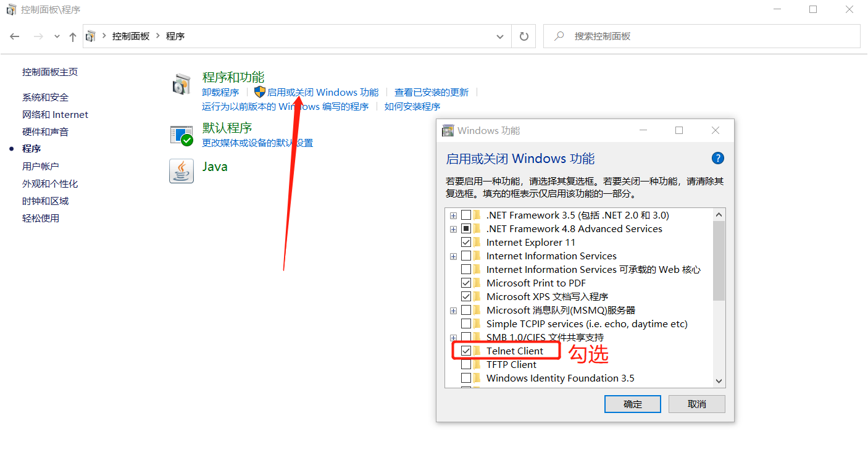Uncheck the Telnet Client checkbox
This screenshot has width=868, height=455.
point(466,350)
